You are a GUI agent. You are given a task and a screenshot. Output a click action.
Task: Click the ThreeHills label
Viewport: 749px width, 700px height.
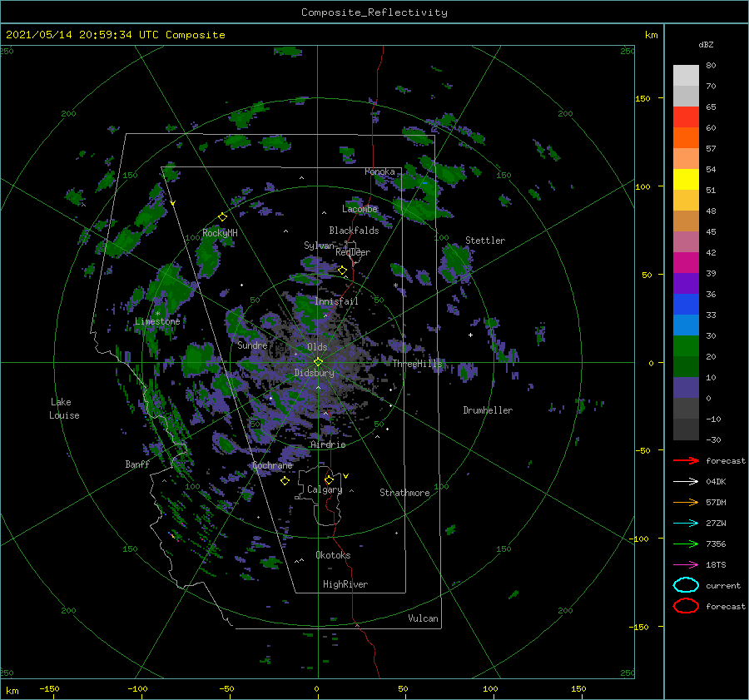(x=418, y=364)
